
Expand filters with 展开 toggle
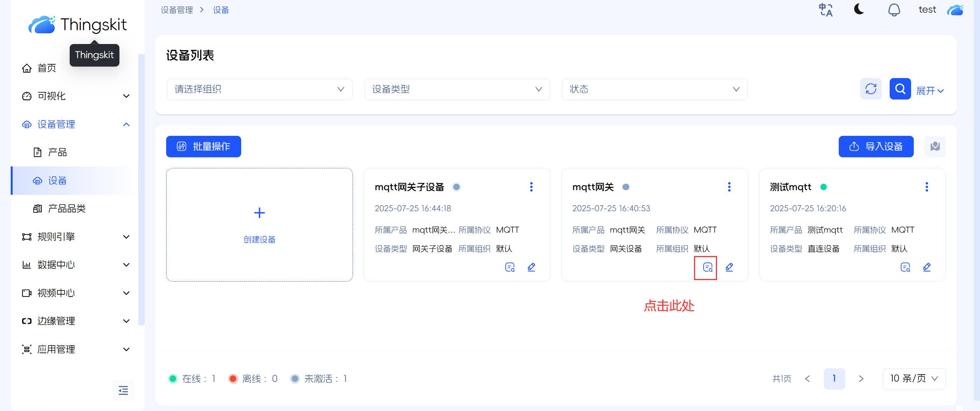point(930,91)
